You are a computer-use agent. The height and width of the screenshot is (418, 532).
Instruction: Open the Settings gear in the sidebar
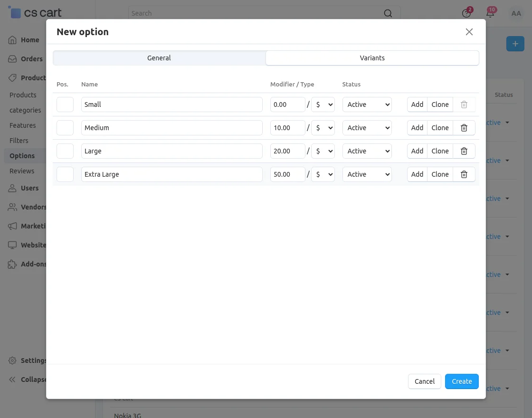click(12, 361)
